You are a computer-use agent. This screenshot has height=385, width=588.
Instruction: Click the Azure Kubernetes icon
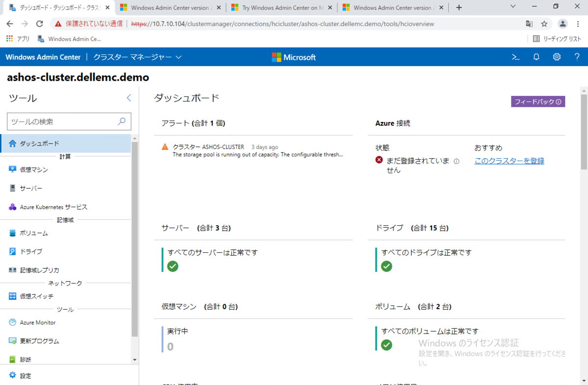(13, 207)
